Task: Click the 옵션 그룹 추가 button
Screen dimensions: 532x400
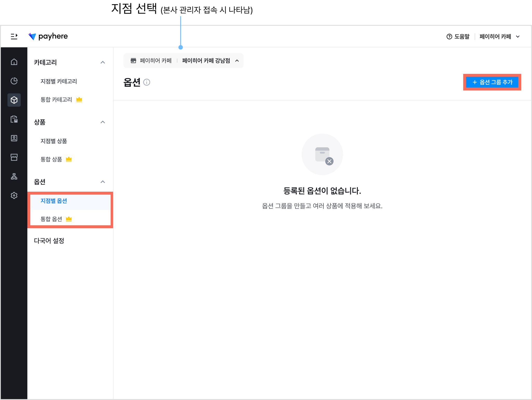Action: (492, 82)
